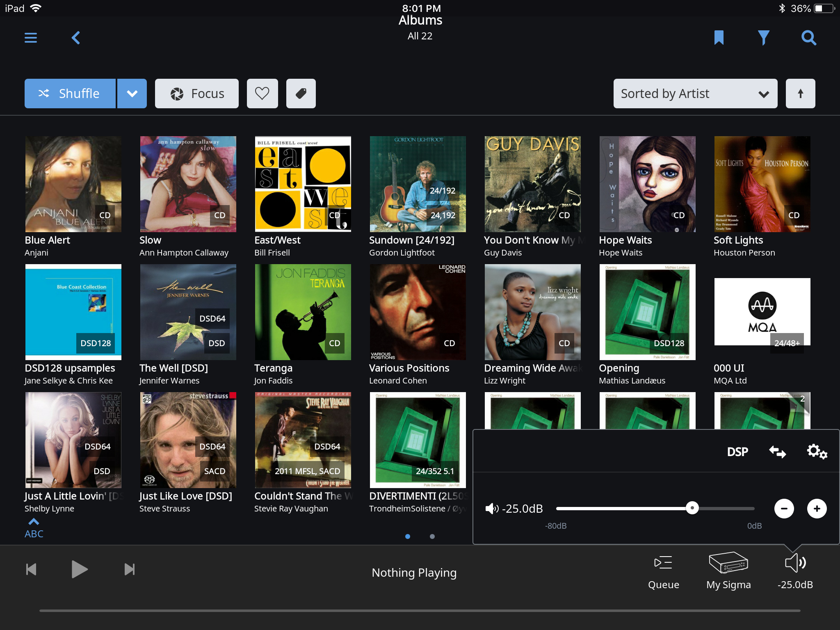Image resolution: width=840 pixels, height=630 pixels.
Task: Click the DSD128 upsamples album title
Action: point(70,368)
